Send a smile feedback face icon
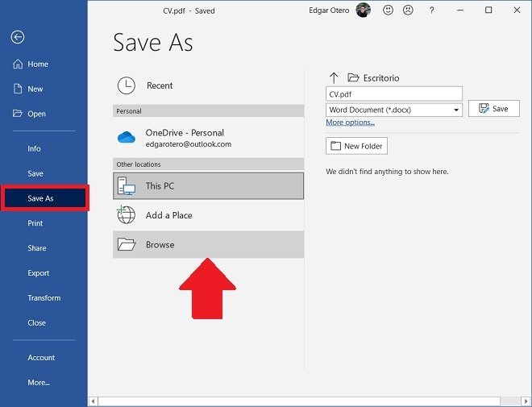Image resolution: width=532 pixels, height=407 pixels. [389, 10]
